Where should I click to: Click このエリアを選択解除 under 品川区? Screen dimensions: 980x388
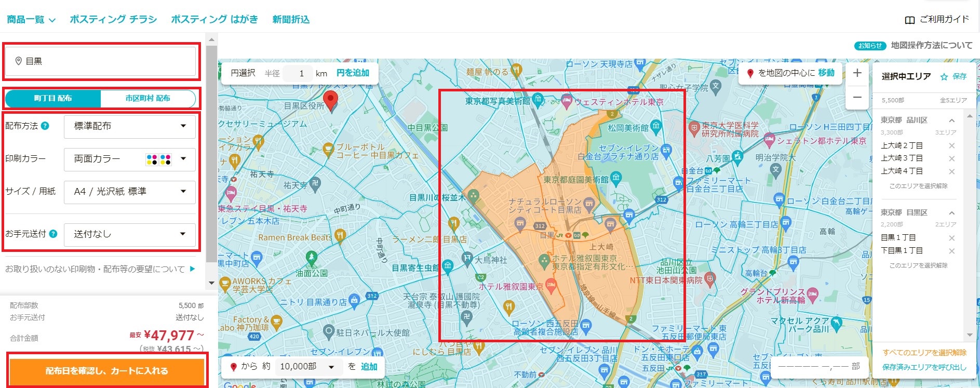pos(918,186)
